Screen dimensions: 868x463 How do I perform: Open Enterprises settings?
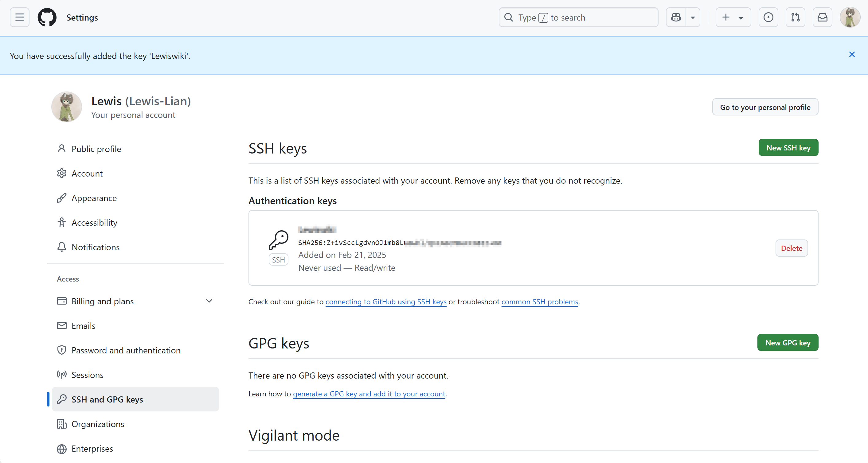click(x=135, y=449)
